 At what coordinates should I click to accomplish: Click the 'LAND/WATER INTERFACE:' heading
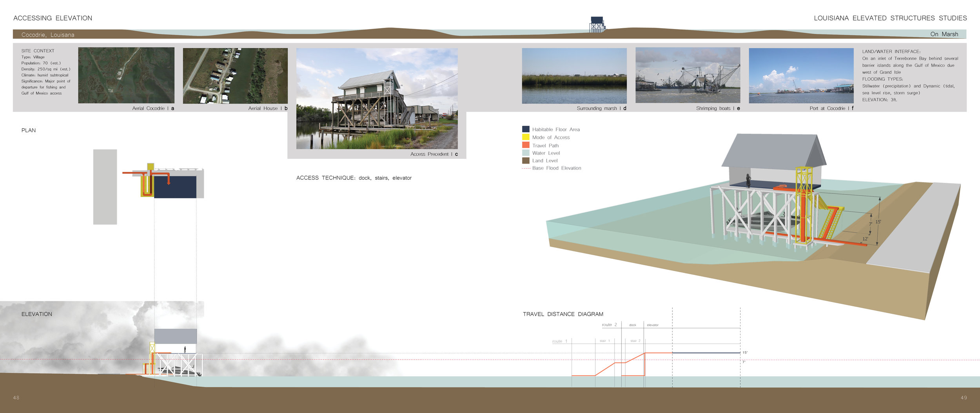pyautogui.click(x=891, y=51)
